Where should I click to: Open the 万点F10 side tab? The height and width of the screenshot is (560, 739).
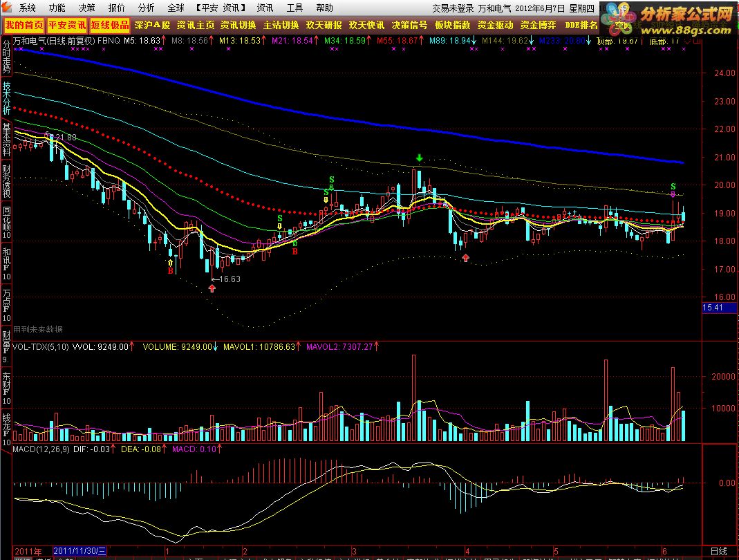pos(6,306)
